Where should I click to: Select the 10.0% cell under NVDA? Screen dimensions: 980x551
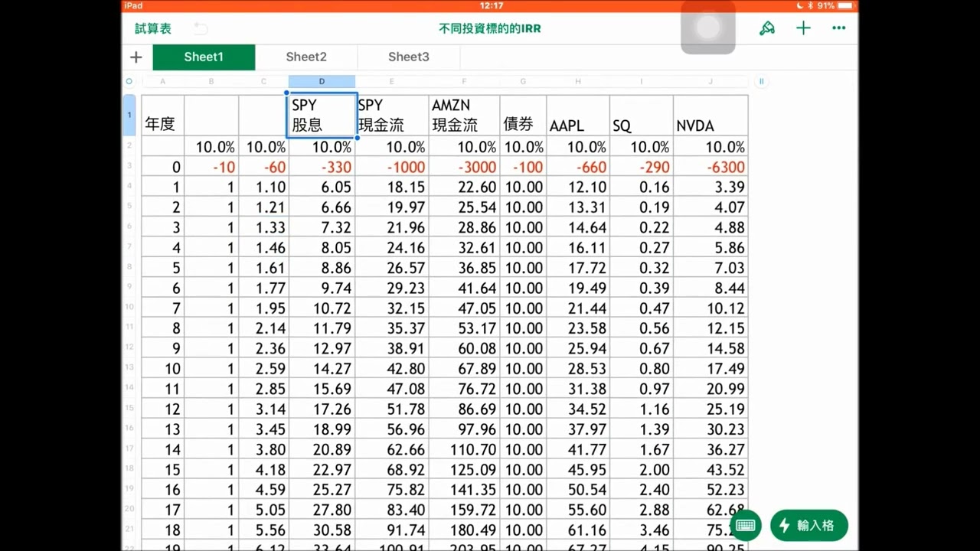coord(710,147)
